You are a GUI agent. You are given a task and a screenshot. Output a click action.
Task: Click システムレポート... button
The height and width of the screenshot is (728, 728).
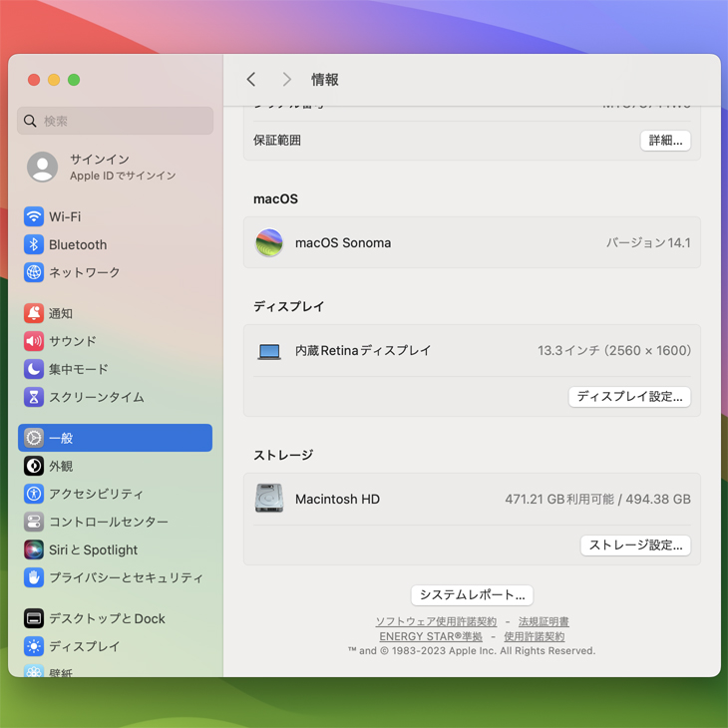pyautogui.click(x=472, y=594)
